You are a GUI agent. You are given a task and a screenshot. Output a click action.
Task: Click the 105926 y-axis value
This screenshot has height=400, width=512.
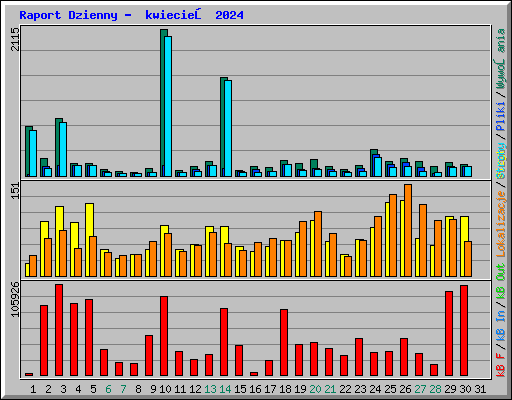click(x=15, y=299)
